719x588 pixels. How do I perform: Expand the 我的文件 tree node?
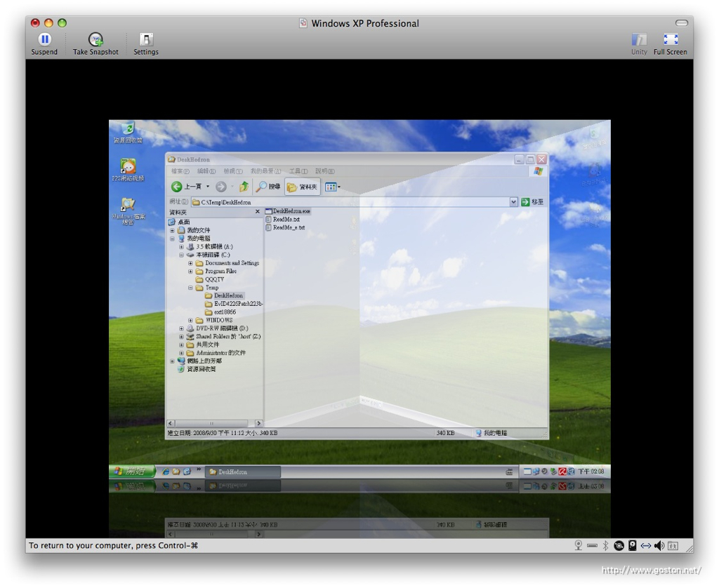coord(173,230)
